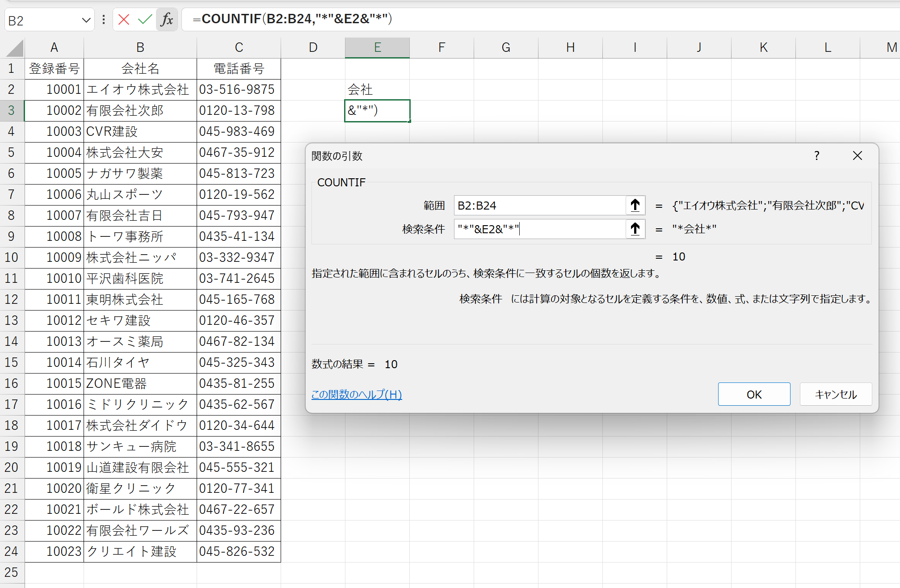Click the 検索条件 argument input field
This screenshot has height=588, width=900.
[540, 229]
